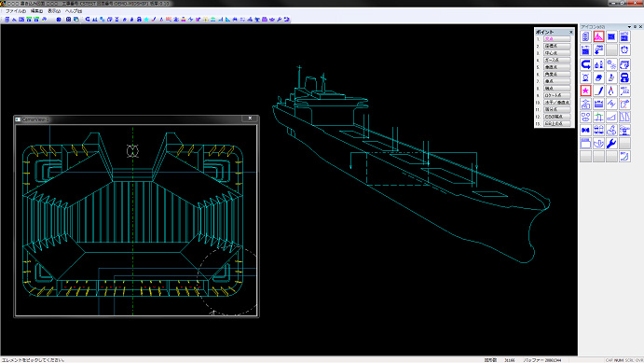Click the blue wrench tool icon
644x363 pixels.
coord(611,143)
